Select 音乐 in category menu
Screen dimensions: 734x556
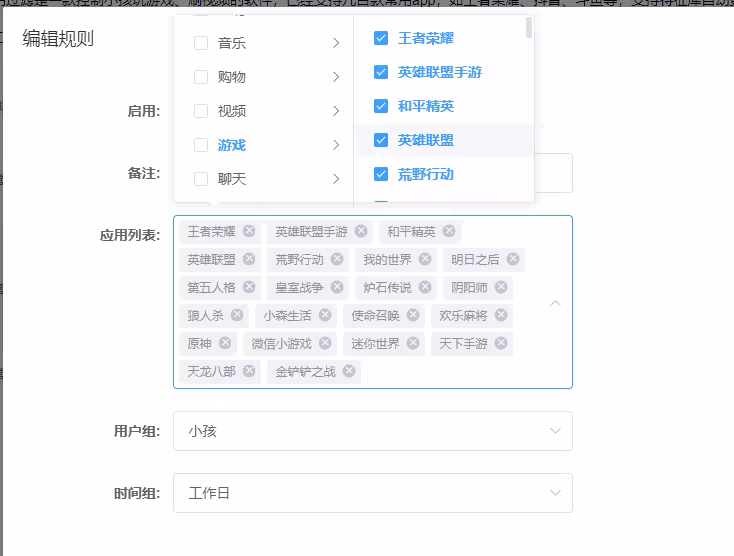[x=232, y=43]
